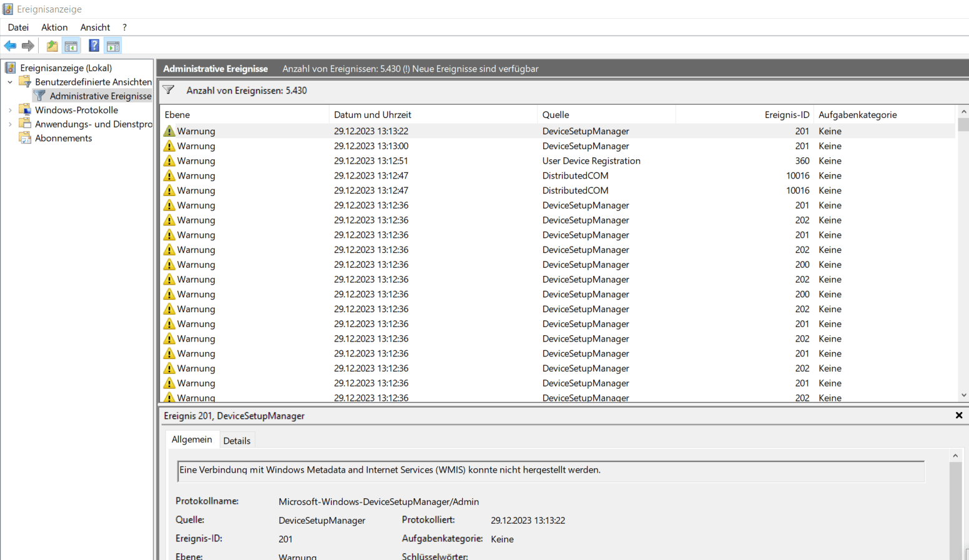Sort by the Ereignis-ID column header

pyautogui.click(x=744, y=114)
